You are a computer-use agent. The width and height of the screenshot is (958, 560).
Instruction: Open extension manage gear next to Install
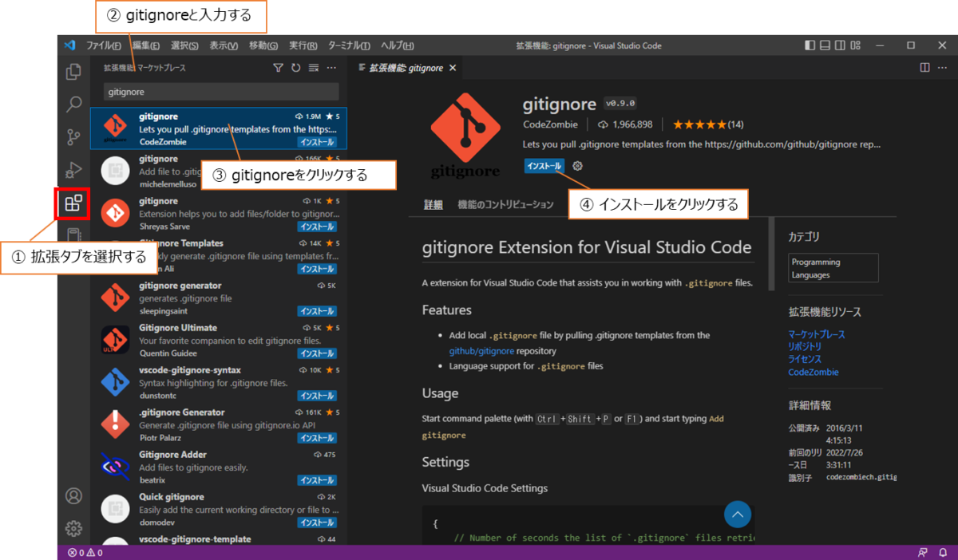click(578, 166)
